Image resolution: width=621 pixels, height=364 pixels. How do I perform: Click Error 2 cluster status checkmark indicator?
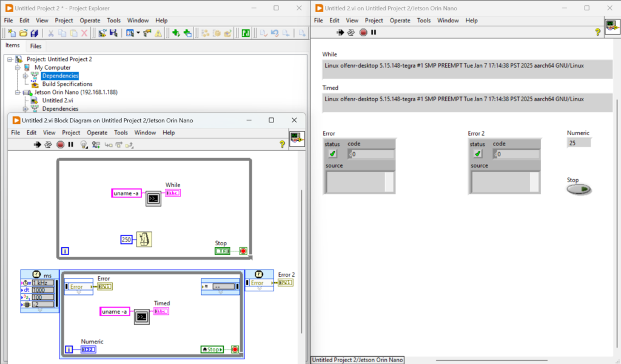478,153
